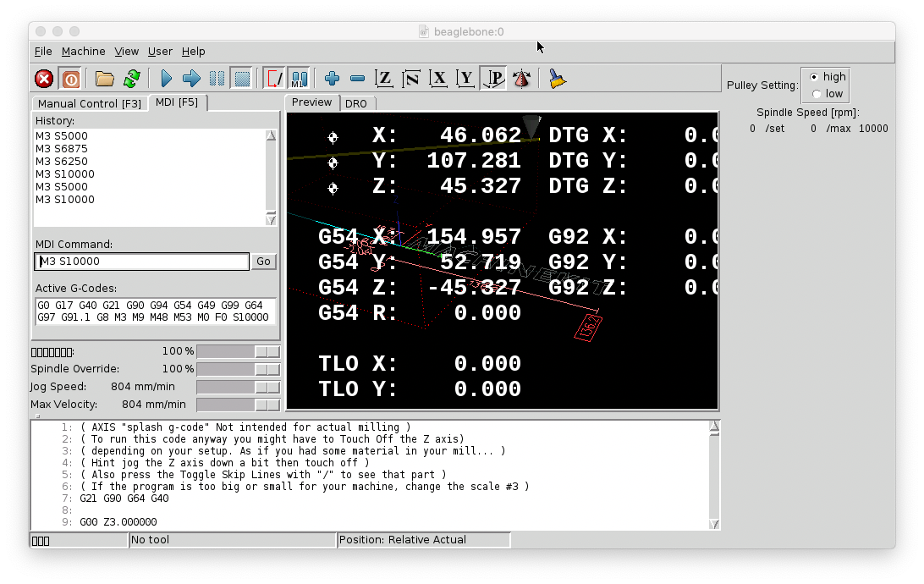Switch to Z top view

[x=384, y=79]
